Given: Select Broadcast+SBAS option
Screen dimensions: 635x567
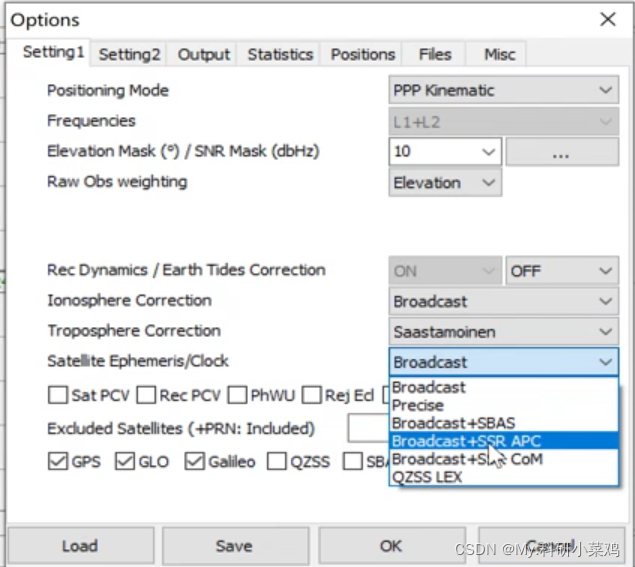Looking at the screenshot, I should tap(503, 423).
